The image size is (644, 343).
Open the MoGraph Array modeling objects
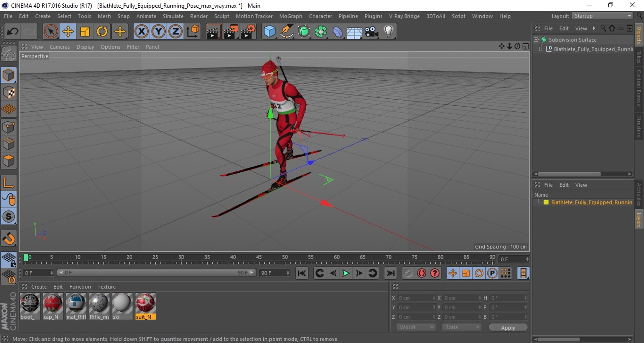pos(321,32)
